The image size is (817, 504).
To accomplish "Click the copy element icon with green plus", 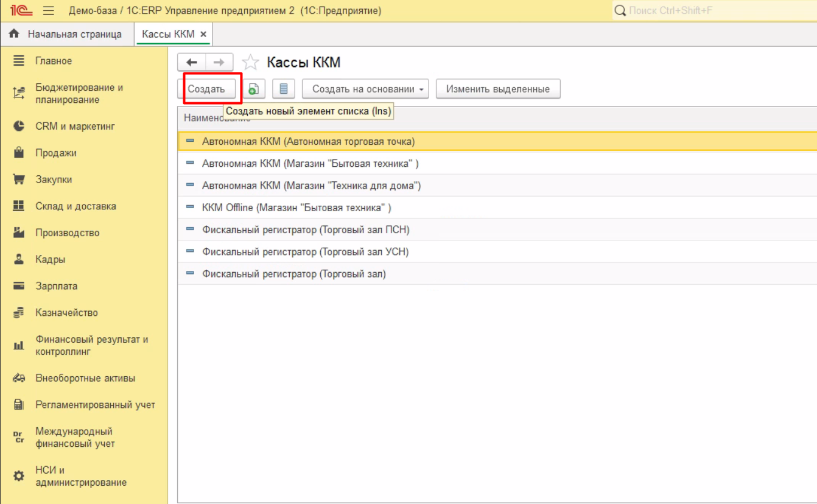I will pos(253,89).
